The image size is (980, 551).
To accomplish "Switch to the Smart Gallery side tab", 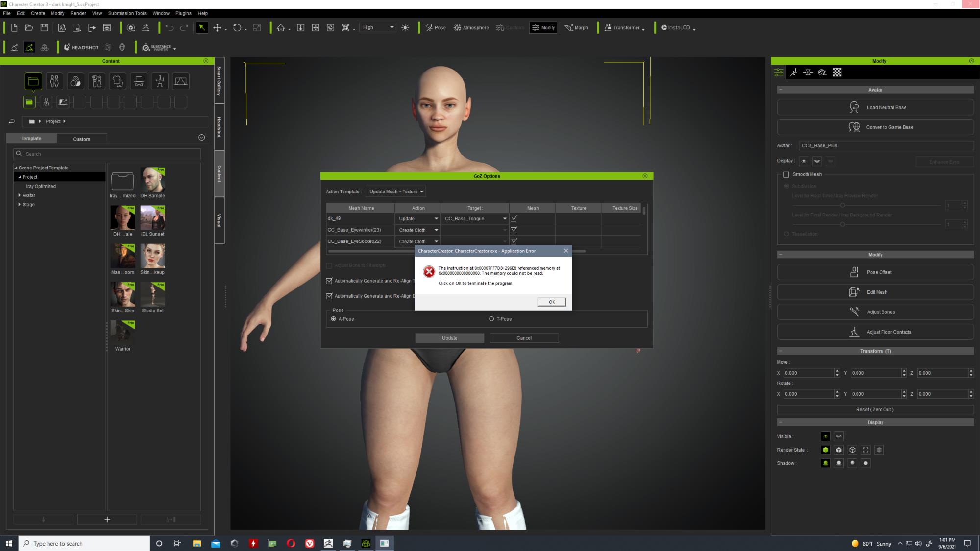I will pos(220,80).
